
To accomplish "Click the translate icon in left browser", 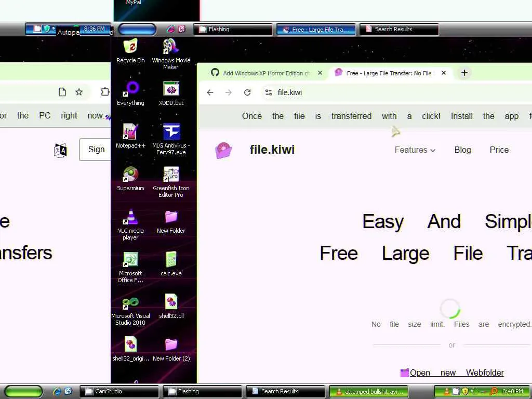I will click(x=60, y=150).
